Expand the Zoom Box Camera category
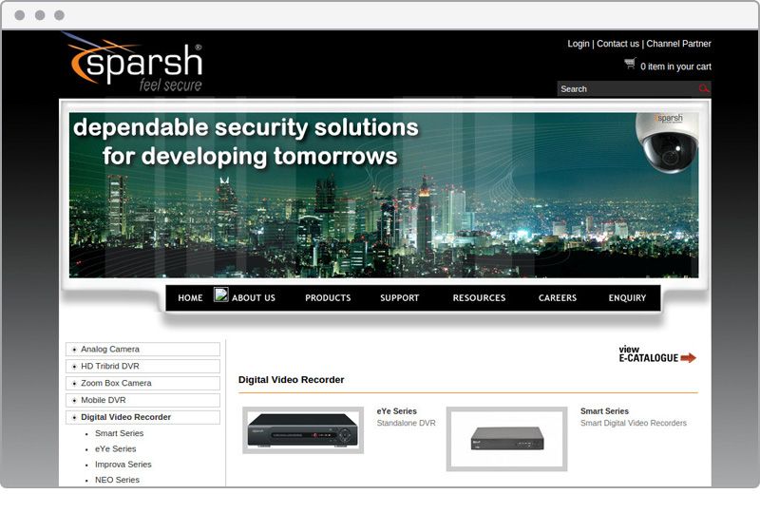 142,383
